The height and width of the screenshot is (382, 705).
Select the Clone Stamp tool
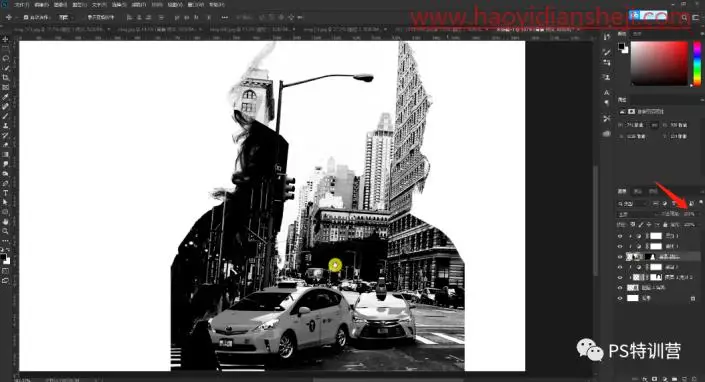click(x=5, y=126)
